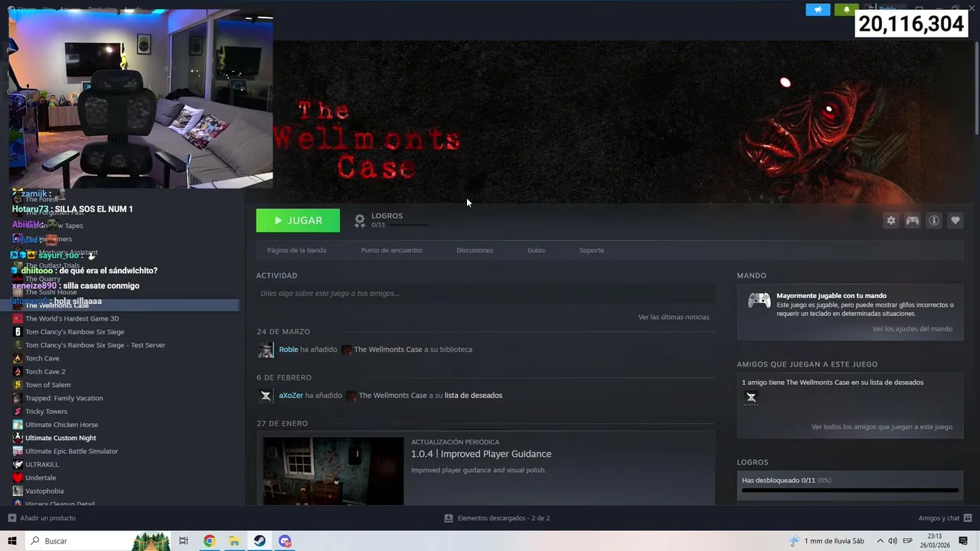Click achievements unlocked progress bar in LOGROS panel
Viewport: 980px width, 551px height.
point(850,491)
